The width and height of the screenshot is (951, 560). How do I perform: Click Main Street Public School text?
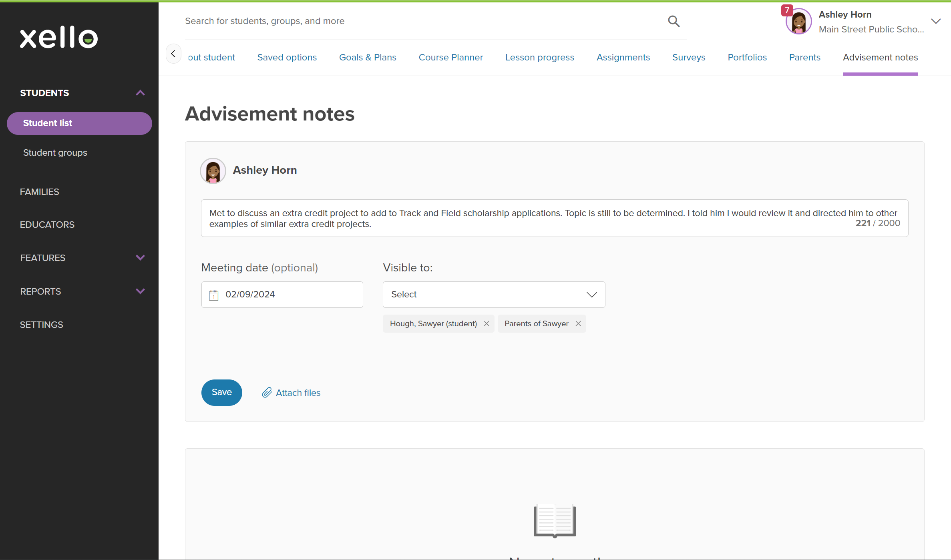pos(871,29)
